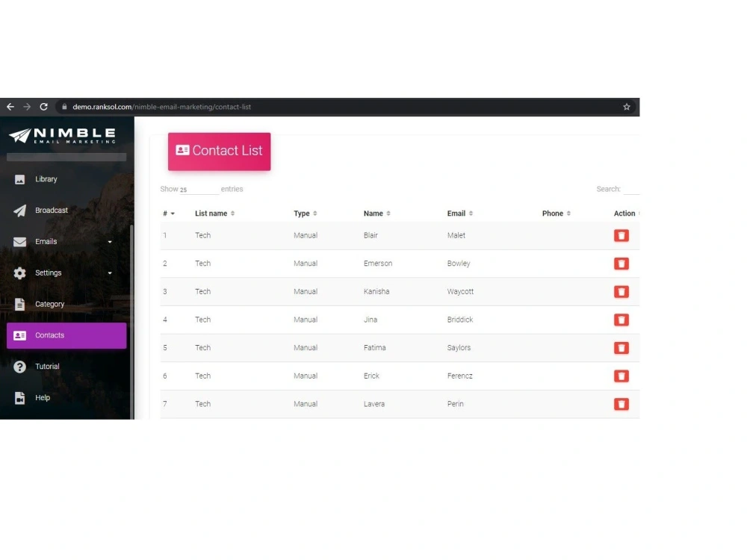Click the Nimble paper plane logo
This screenshot has width=747, height=560.
pyautogui.click(x=20, y=135)
